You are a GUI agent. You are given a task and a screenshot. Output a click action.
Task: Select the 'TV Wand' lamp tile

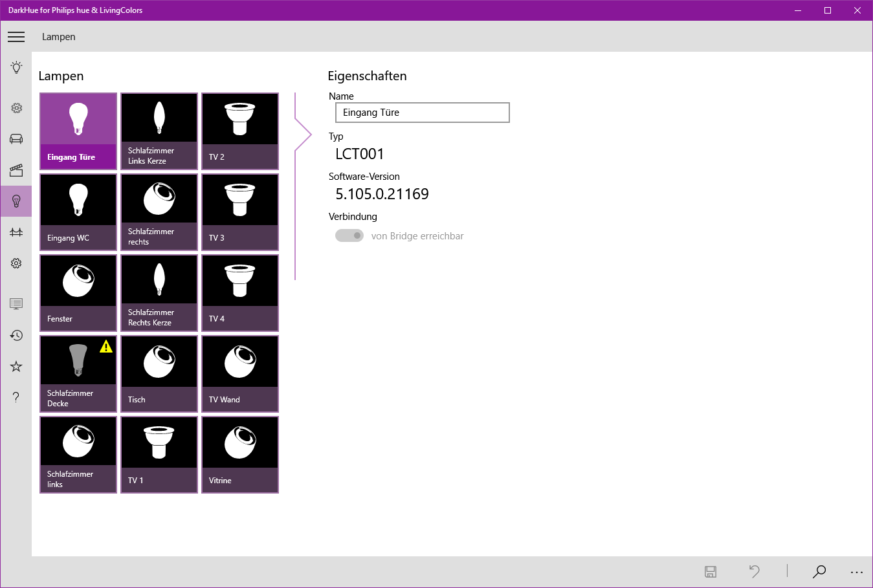pos(240,374)
